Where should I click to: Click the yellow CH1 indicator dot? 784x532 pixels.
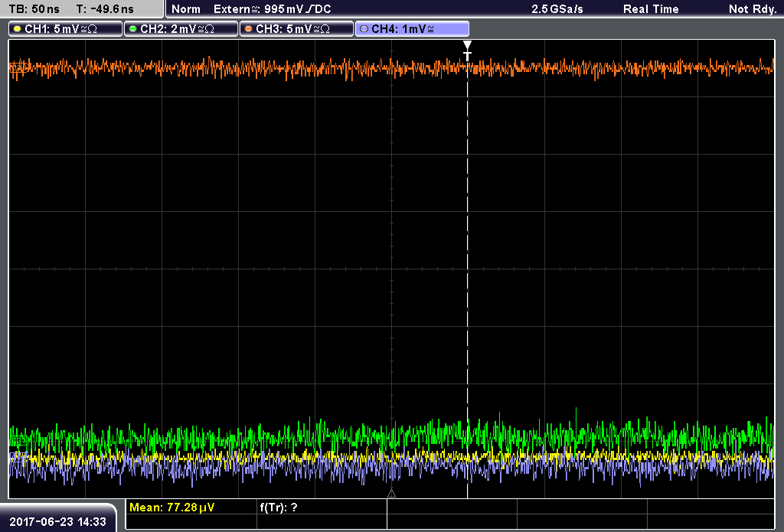pos(18,29)
